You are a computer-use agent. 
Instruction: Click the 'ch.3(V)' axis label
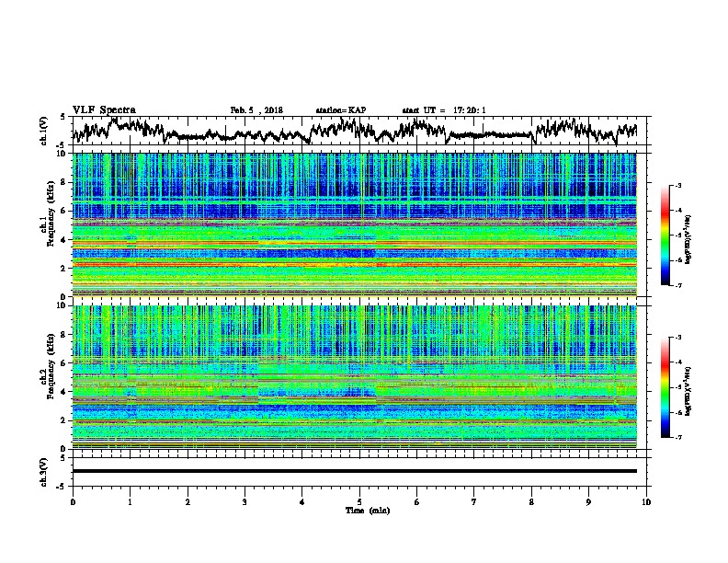click(44, 472)
